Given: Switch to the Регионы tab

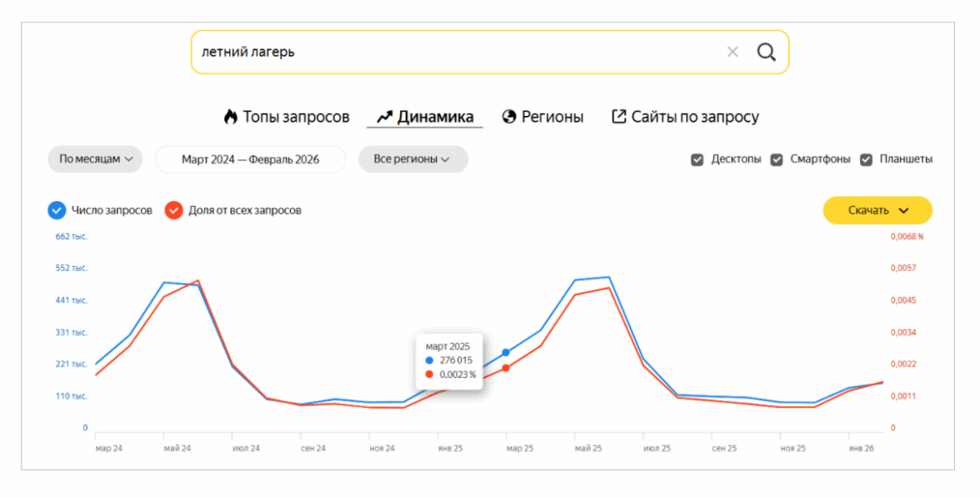Looking at the screenshot, I should [552, 117].
